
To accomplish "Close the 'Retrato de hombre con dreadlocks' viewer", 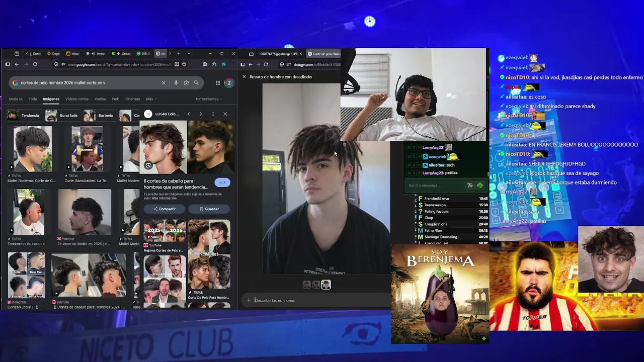I will coord(244,77).
